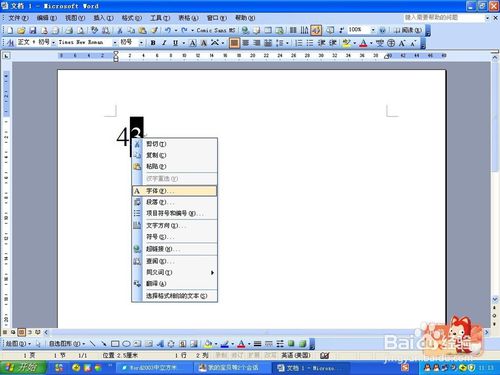The image size is (500, 375).
Task: Click the Save icon in the toolbar
Action: pyautogui.click(x=33, y=30)
